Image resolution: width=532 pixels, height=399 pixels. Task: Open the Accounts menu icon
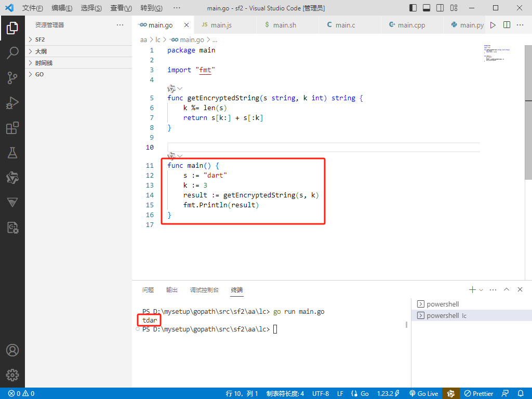point(12,350)
